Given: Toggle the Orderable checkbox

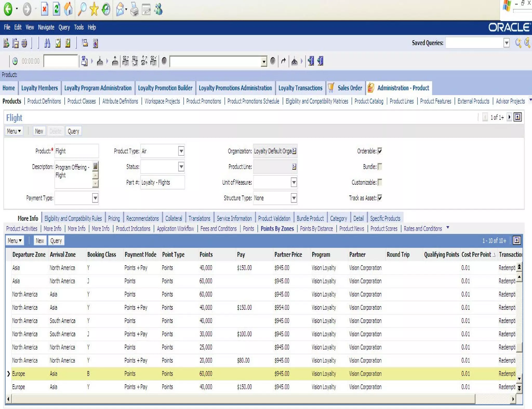Looking at the screenshot, I should (x=380, y=151).
